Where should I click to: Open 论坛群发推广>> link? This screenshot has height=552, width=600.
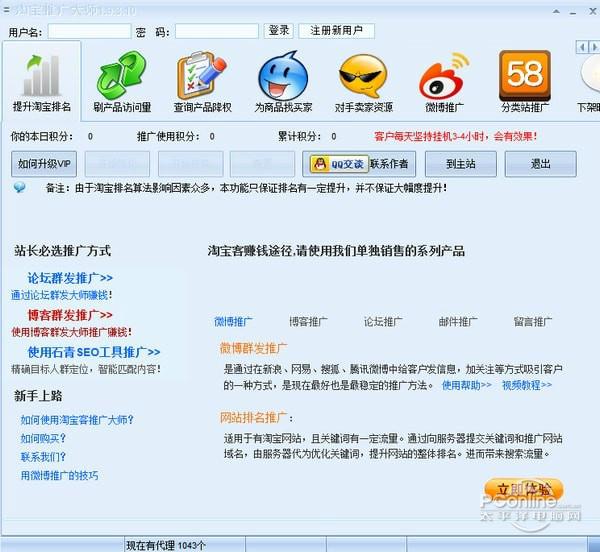[x=70, y=278]
